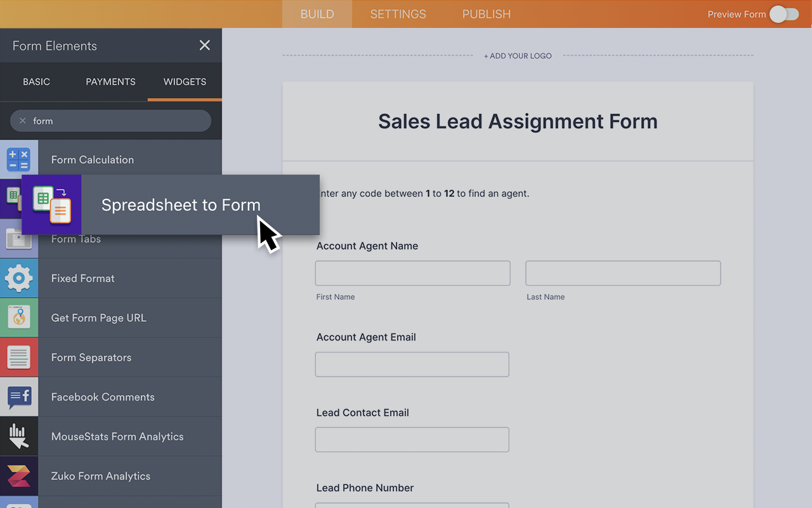Select the Form Tabs widget icon
Image resolution: width=812 pixels, height=508 pixels.
(19, 239)
